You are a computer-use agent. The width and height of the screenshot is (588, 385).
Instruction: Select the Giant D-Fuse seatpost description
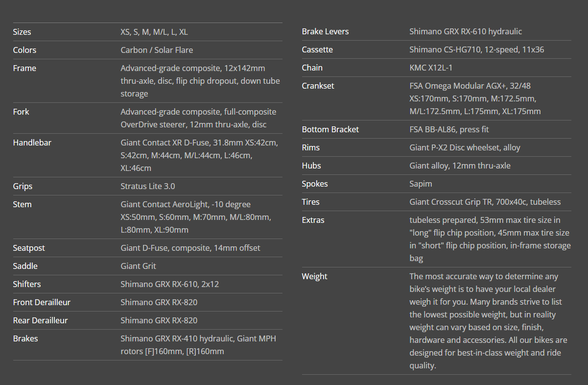point(190,248)
